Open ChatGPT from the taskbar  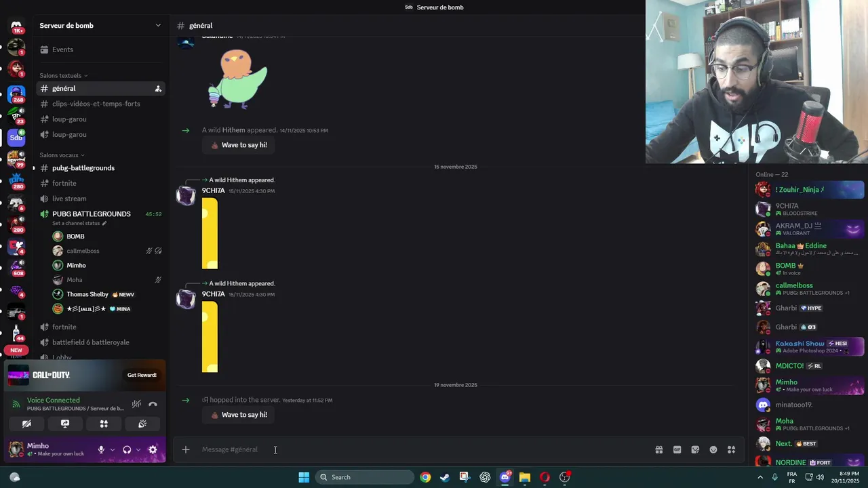(x=485, y=477)
